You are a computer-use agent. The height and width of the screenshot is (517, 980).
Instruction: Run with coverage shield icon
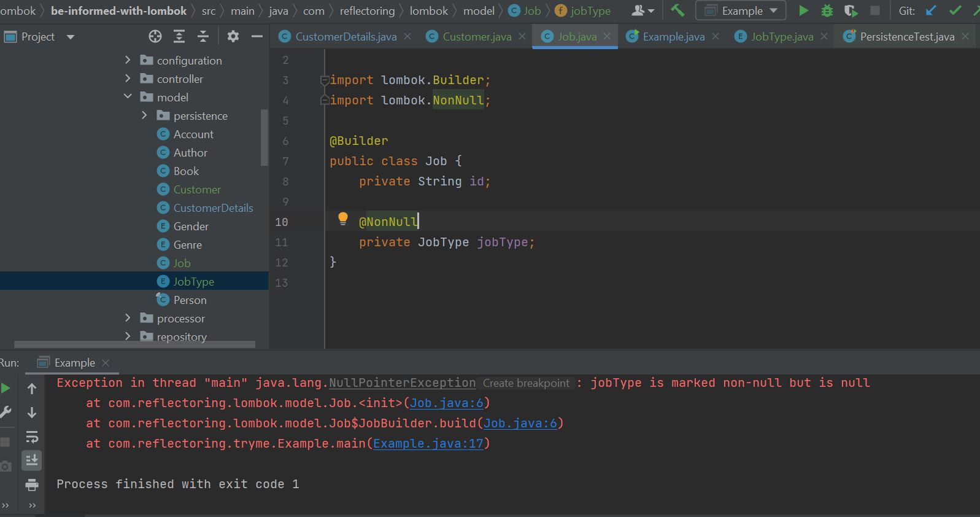click(x=851, y=10)
